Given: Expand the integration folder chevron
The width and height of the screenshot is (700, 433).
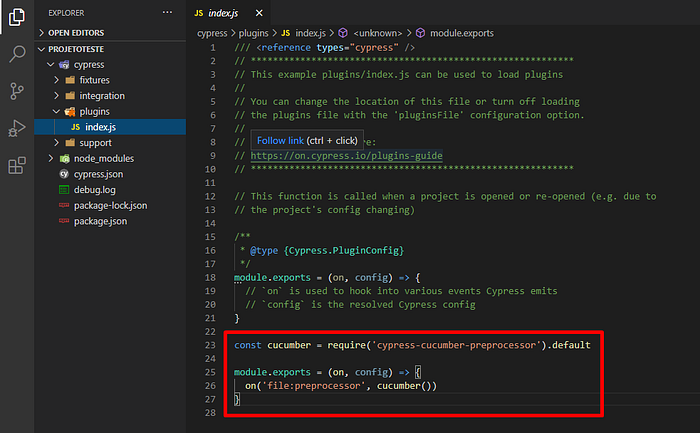Looking at the screenshot, I should coord(56,96).
